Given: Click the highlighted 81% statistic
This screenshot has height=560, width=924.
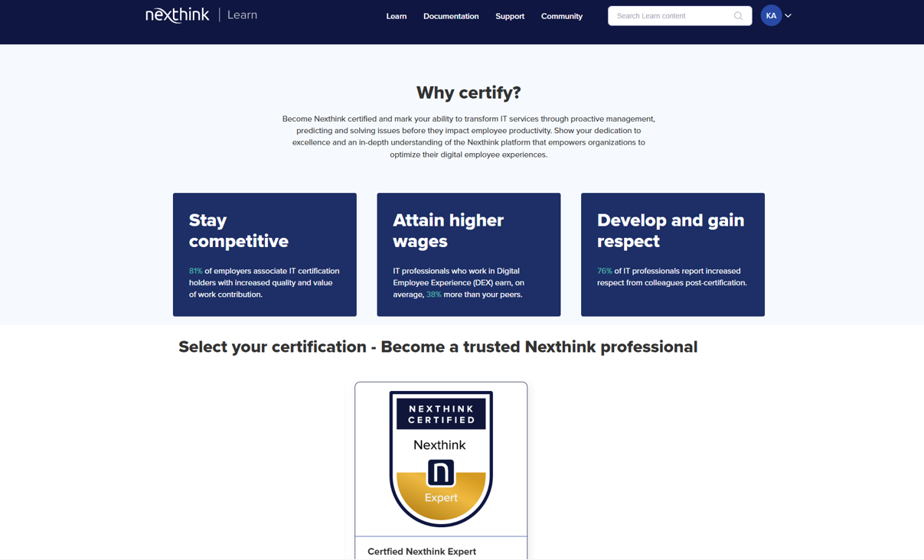Looking at the screenshot, I should (x=195, y=271).
